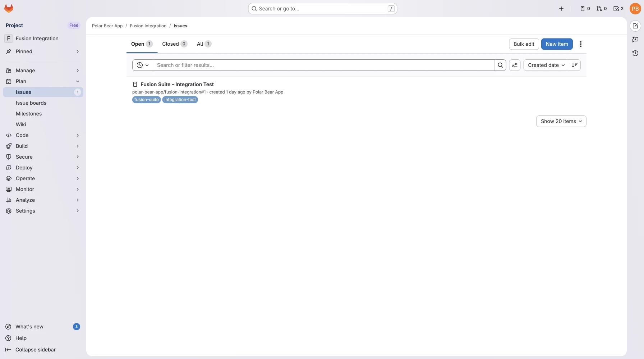The image size is (644, 359).
Task: Open the create new plus menu
Action: click(x=561, y=9)
